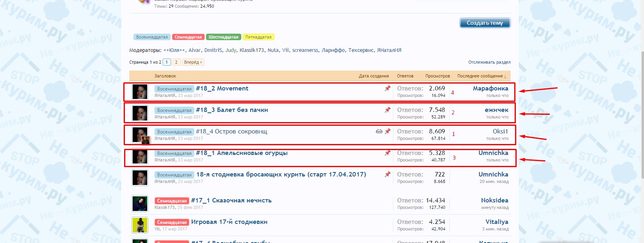Viewport: 644px width, 243px height.
Task: Open thread #17_1 Сказочная нечисть
Action: tap(231, 200)
